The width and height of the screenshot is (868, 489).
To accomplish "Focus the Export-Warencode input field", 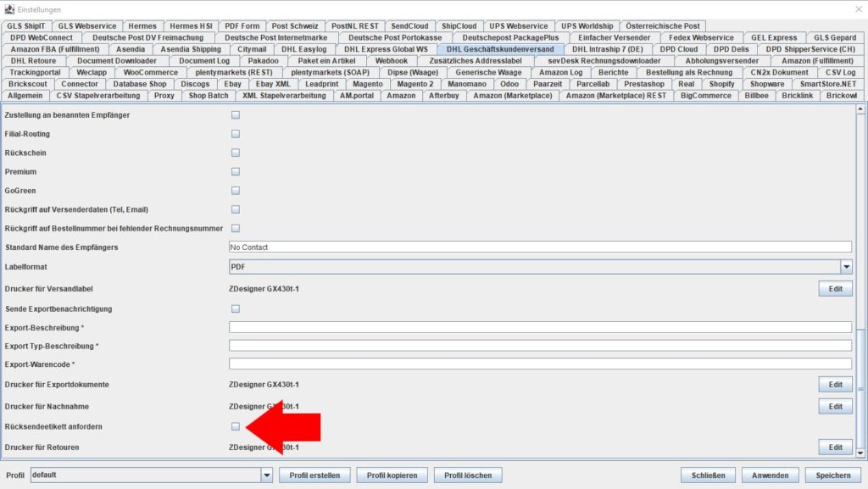I will (x=540, y=364).
